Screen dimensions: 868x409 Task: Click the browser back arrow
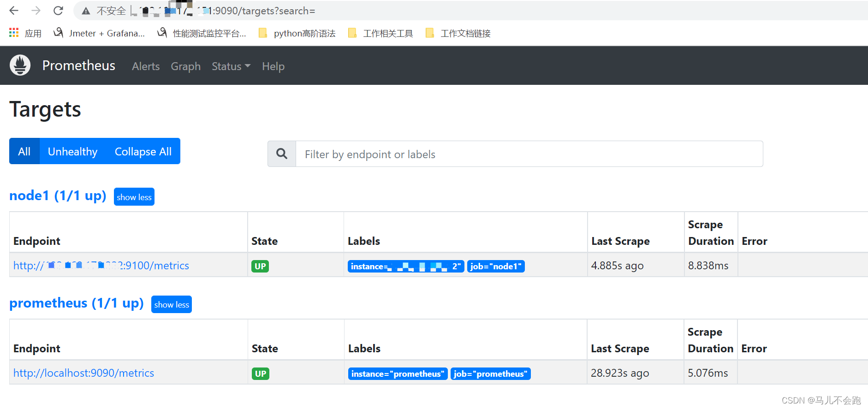[x=14, y=11]
